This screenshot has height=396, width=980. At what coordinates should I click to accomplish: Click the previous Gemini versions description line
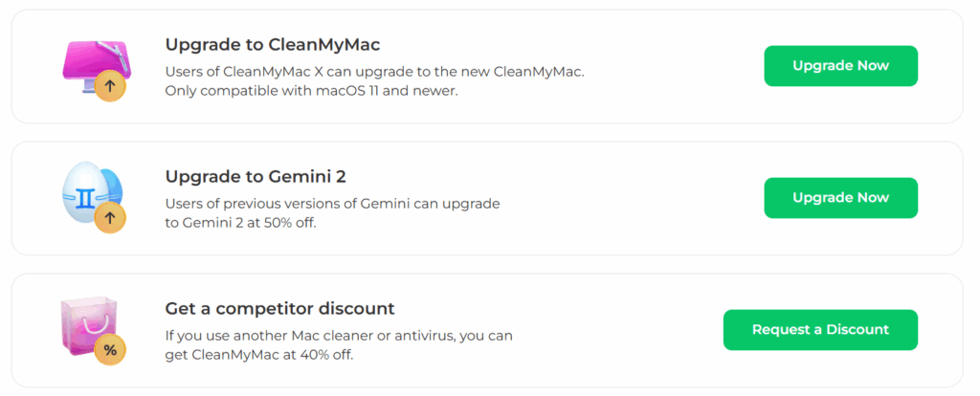pyautogui.click(x=332, y=204)
